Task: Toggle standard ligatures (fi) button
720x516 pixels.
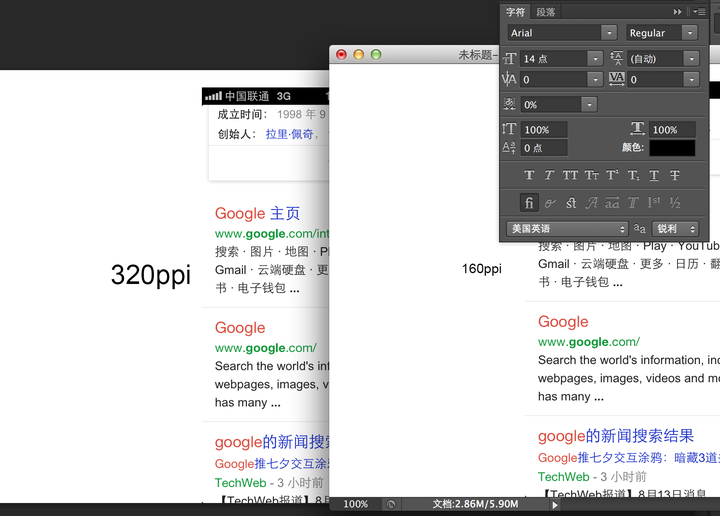Action: 529,202
